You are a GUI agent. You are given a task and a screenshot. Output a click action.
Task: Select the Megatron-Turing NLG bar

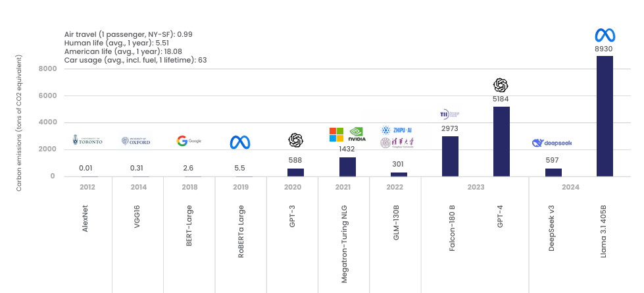click(347, 167)
